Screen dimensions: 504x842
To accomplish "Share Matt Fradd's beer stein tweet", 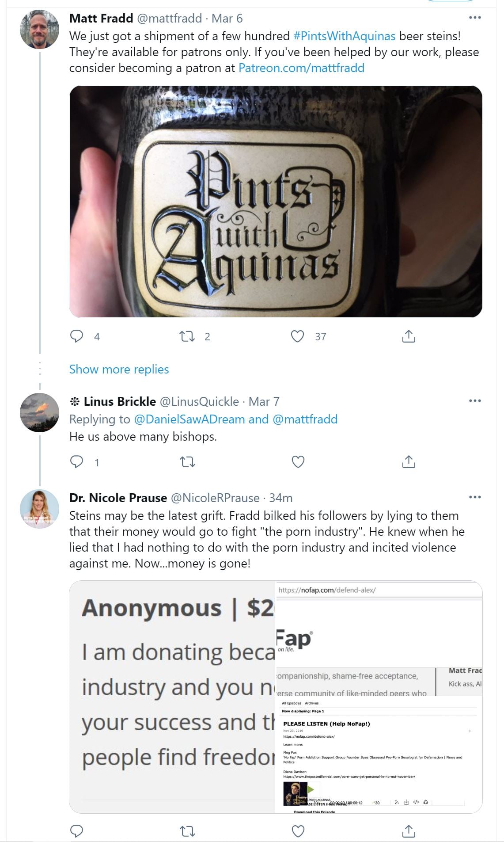I will 409,336.
